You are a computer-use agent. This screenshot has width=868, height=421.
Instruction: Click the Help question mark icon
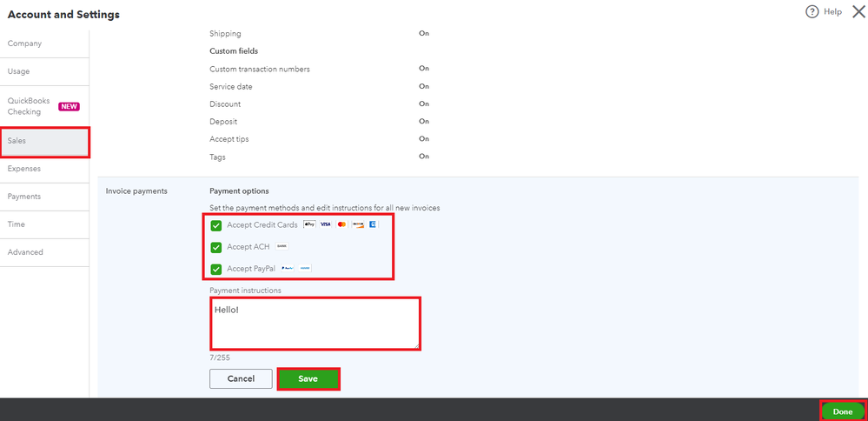coord(812,11)
